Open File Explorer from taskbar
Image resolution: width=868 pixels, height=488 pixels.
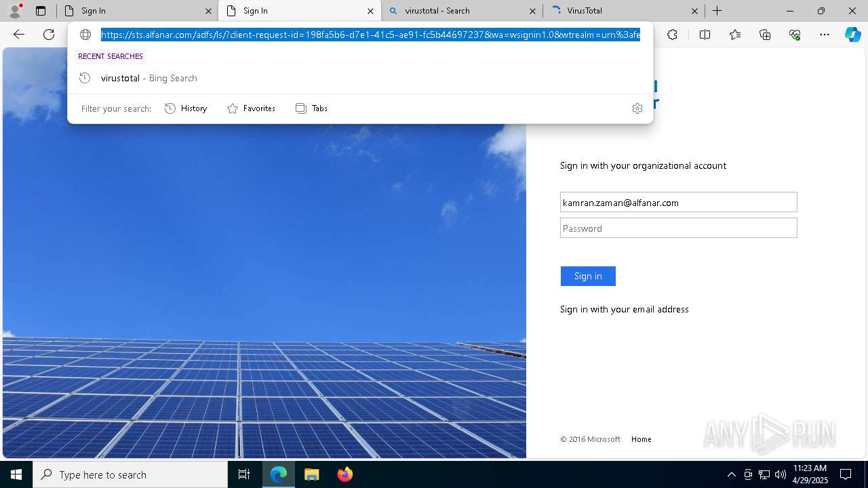tap(311, 474)
